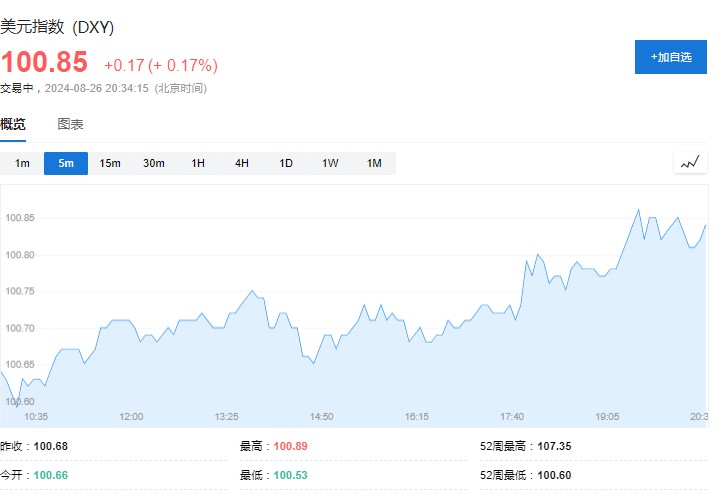This screenshot has height=504, width=717.
Task: Switch to the 概览 overview tab
Action: 14,125
